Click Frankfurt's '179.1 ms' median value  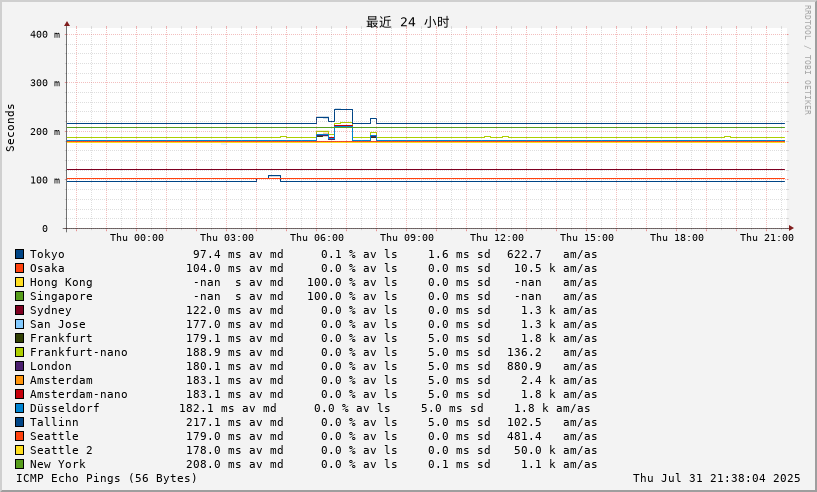[214, 339]
